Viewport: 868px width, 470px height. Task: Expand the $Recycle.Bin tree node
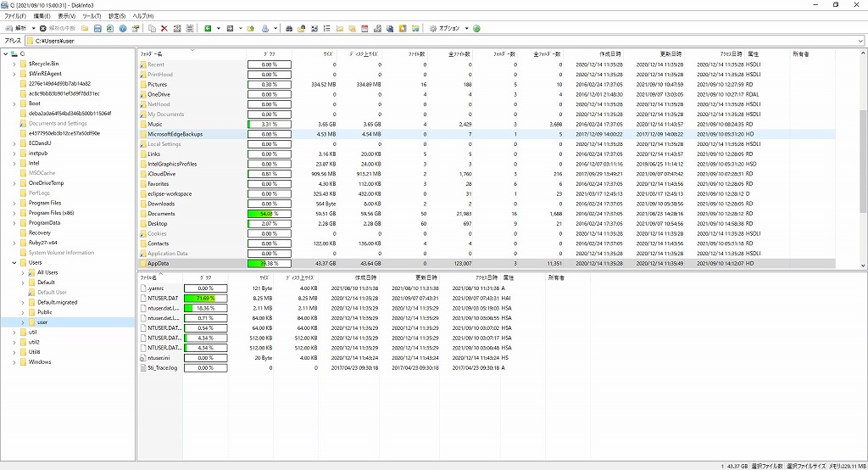click(x=14, y=64)
